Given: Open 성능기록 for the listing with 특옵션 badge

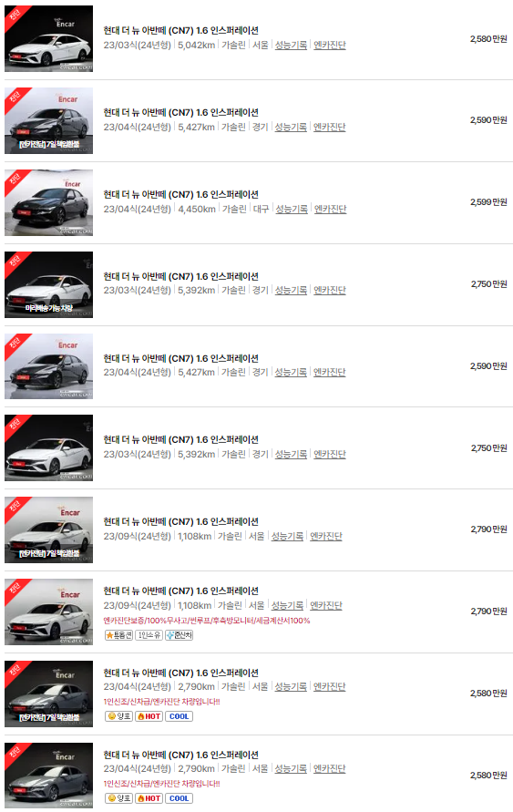Looking at the screenshot, I should click(x=287, y=605).
